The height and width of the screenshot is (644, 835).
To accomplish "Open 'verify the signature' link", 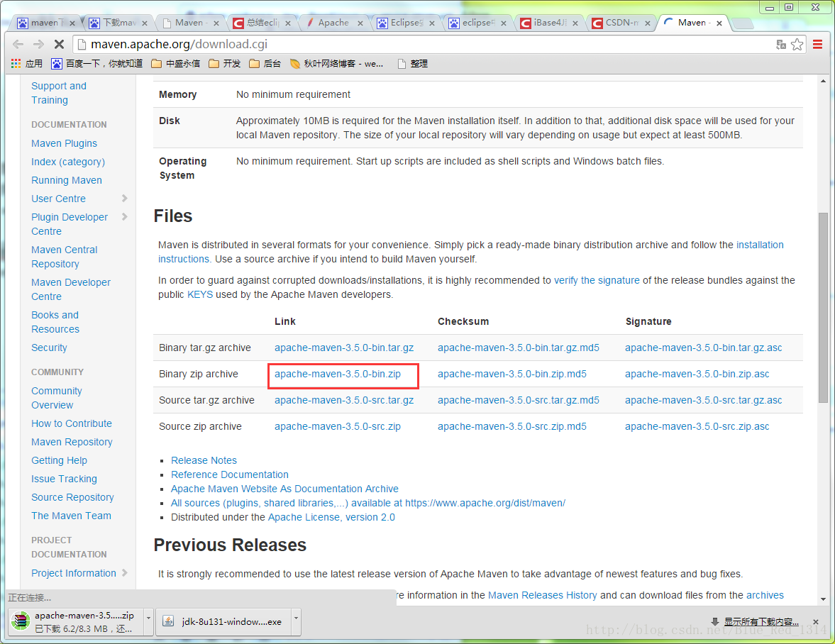I will tap(597, 280).
